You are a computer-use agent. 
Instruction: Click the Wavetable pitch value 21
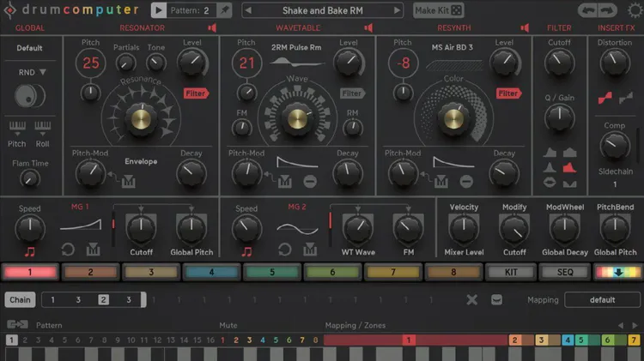click(246, 63)
